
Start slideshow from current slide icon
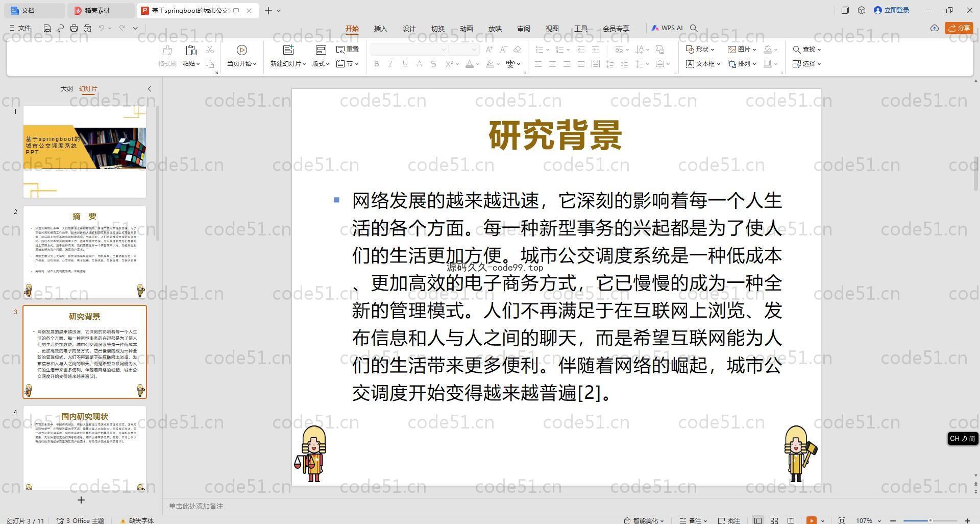click(x=242, y=50)
